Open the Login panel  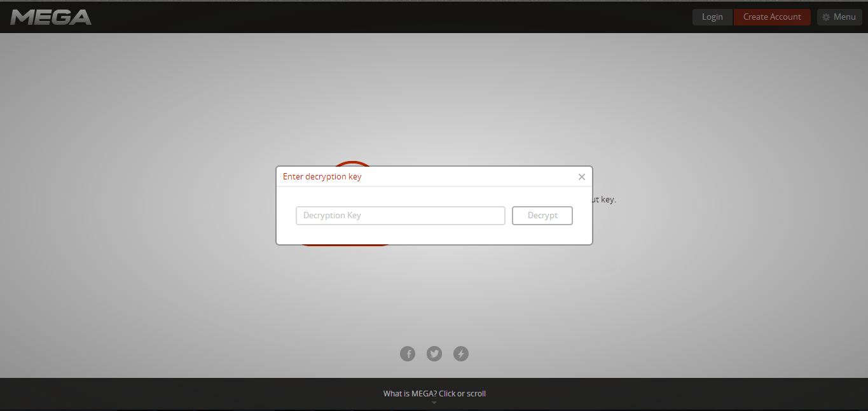(712, 17)
